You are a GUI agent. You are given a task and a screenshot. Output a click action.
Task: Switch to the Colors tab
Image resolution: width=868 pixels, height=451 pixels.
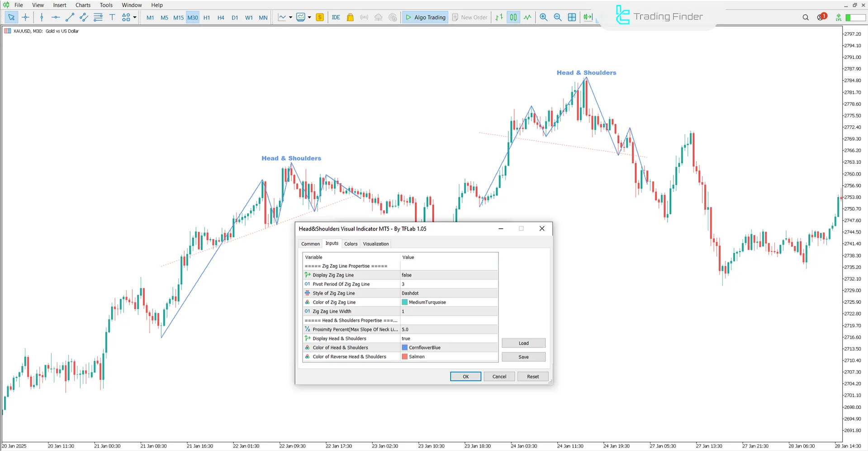(x=351, y=244)
